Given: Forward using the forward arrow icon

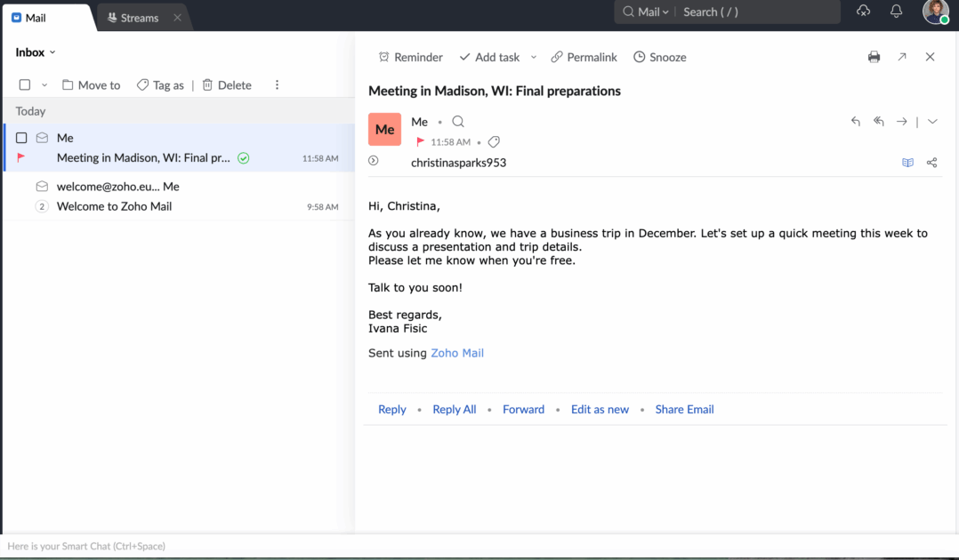Looking at the screenshot, I should tap(902, 121).
